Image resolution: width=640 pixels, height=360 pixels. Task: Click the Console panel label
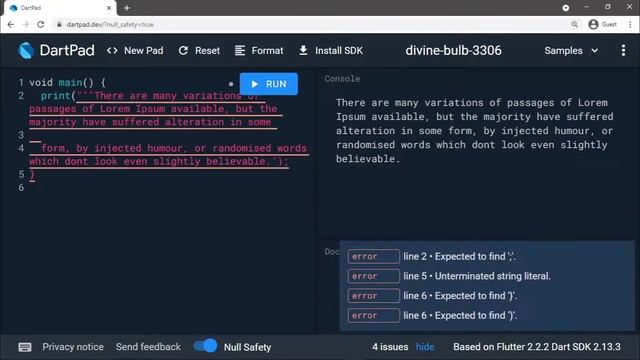pos(342,79)
